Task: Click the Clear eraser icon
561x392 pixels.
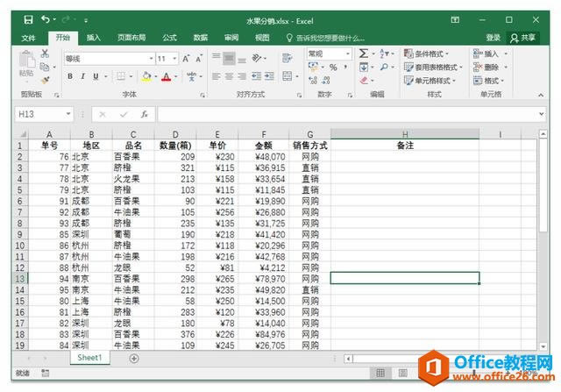Action: (x=364, y=81)
